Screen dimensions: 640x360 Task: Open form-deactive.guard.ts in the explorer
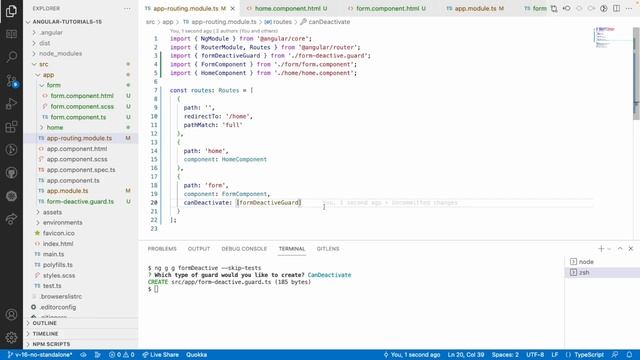[x=80, y=201]
